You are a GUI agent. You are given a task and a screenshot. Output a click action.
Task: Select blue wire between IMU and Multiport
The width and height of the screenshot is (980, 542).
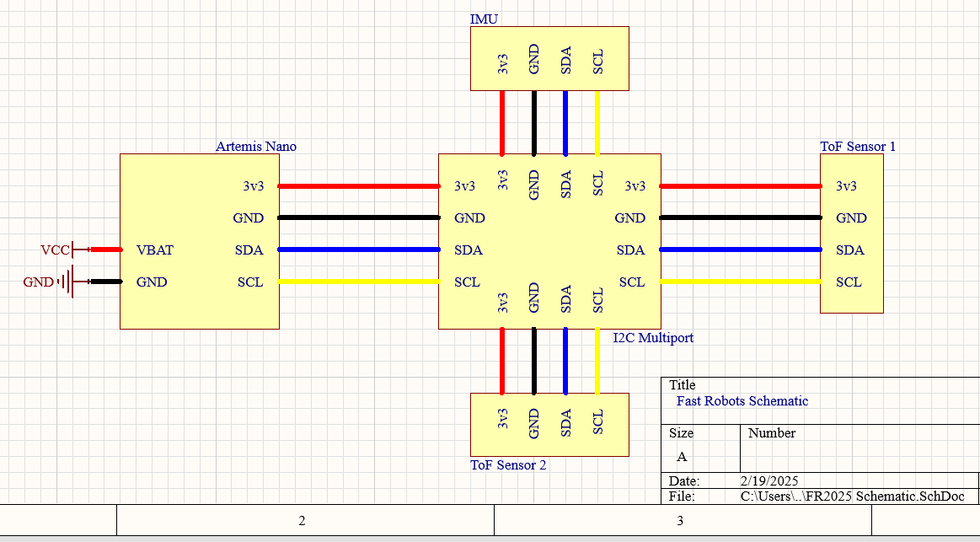pyautogui.click(x=565, y=122)
